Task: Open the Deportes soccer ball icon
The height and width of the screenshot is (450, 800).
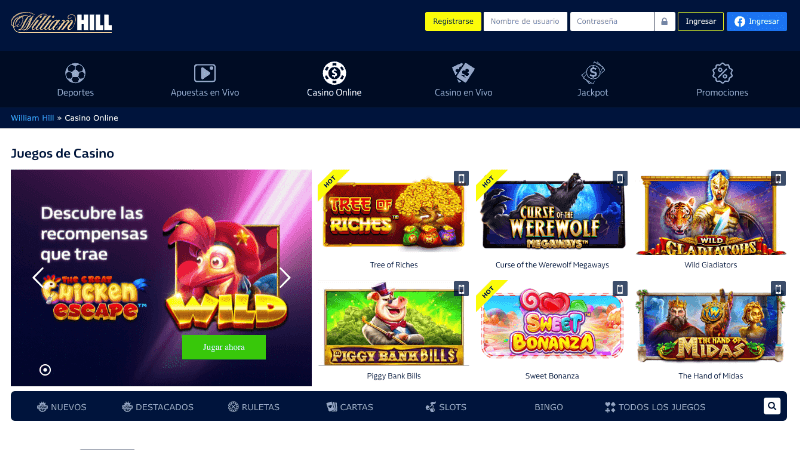Action: click(x=75, y=73)
